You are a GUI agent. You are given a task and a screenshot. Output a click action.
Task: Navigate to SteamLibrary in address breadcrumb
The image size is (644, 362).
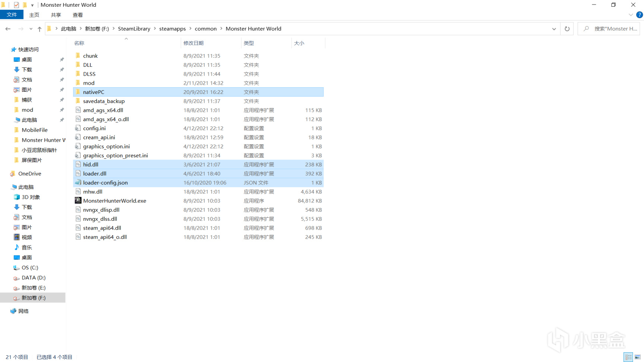coord(134,29)
